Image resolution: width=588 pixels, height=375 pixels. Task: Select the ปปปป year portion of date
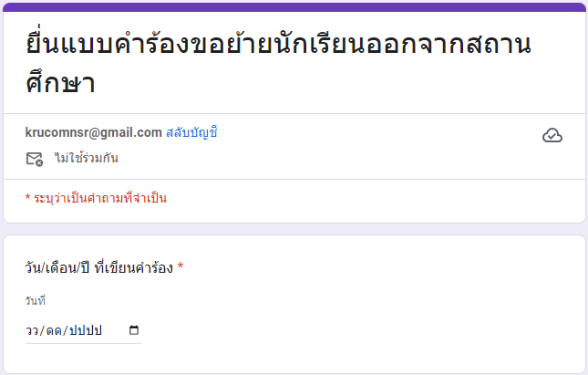[86, 330]
